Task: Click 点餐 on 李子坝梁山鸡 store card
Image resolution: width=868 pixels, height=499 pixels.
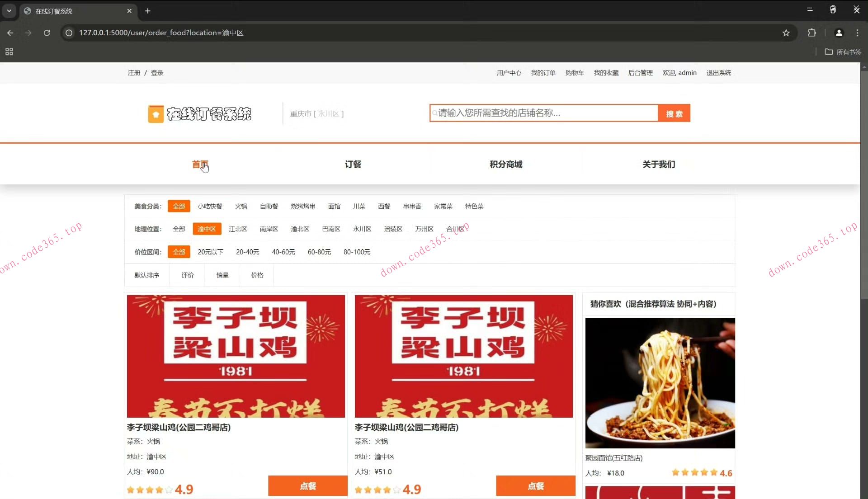Action: point(307,486)
